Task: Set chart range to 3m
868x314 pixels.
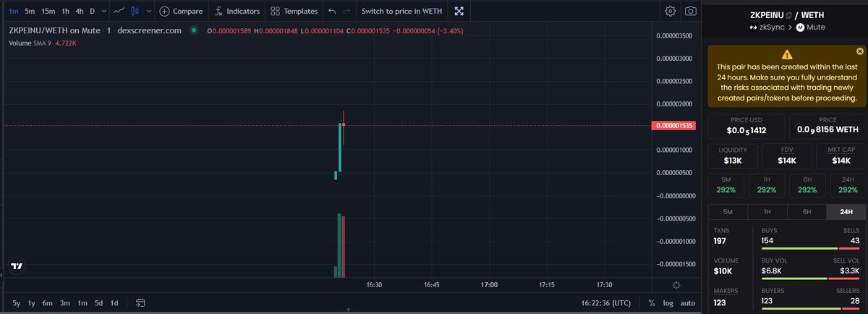Action: (x=65, y=303)
